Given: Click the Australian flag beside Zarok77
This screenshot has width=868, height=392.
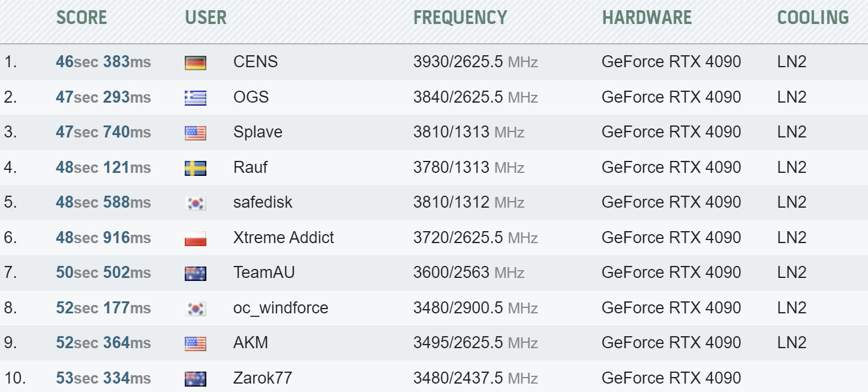Looking at the screenshot, I should click(x=196, y=378).
